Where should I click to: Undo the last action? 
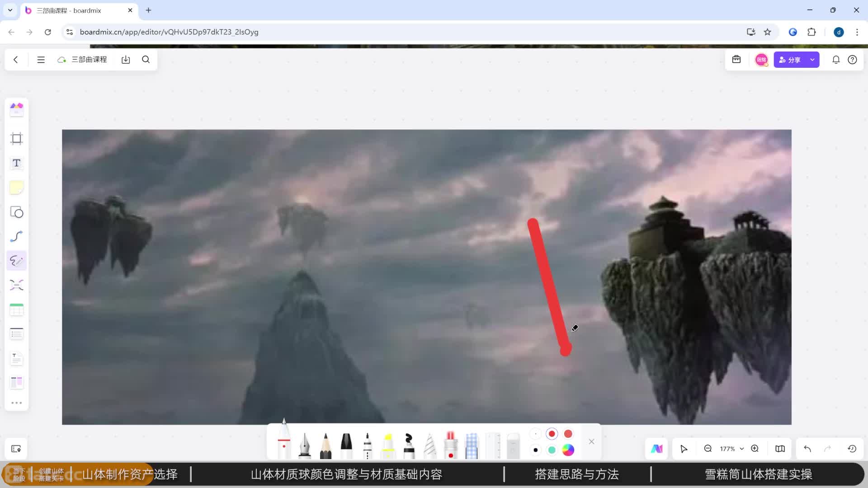point(807,449)
